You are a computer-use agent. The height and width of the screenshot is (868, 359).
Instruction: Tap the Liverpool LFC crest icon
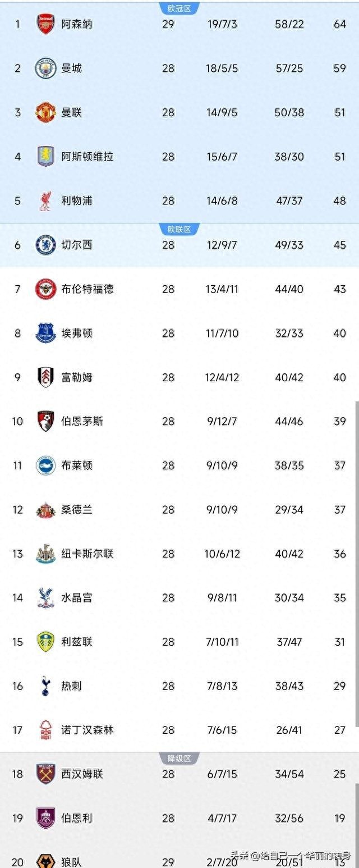pos(46,200)
